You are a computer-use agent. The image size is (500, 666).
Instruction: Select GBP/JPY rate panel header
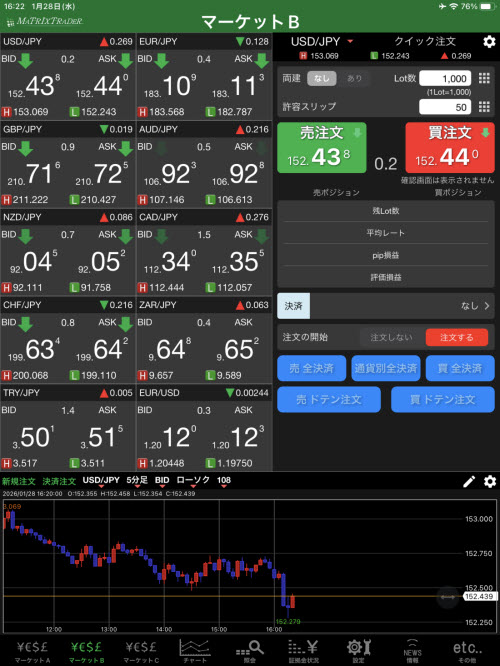[68, 129]
